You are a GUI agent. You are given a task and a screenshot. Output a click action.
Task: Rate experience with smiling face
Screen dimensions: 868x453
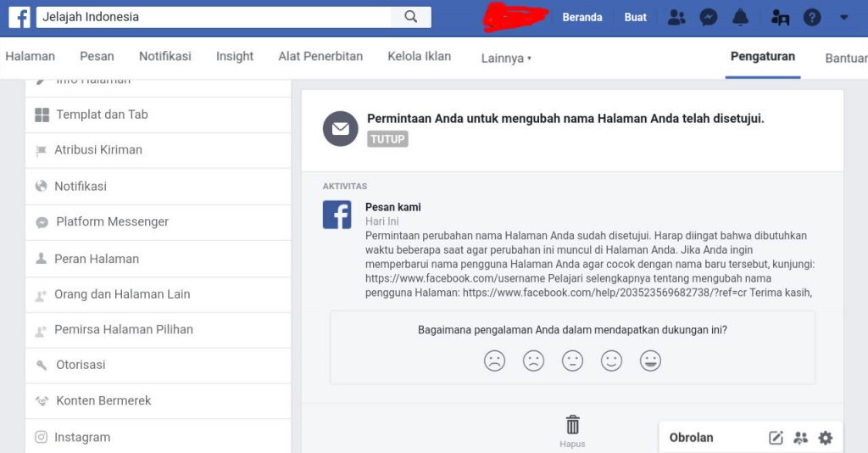tap(612, 361)
